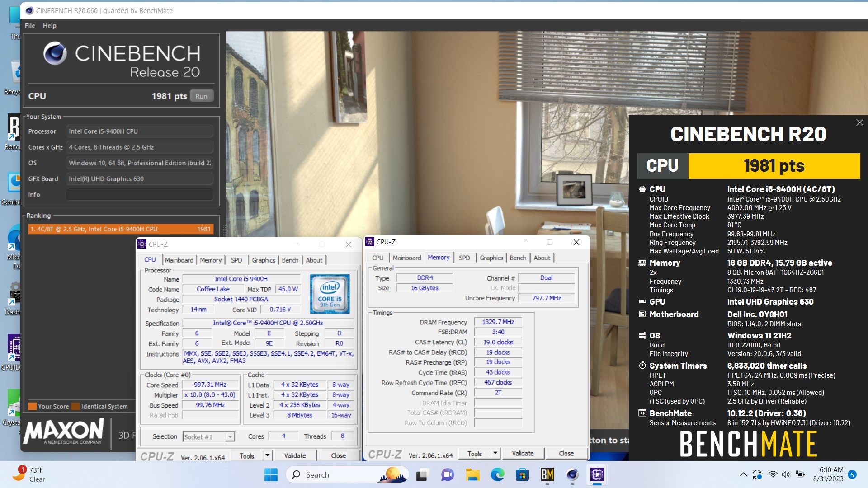Image resolution: width=868 pixels, height=488 pixels.
Task: Click the Cinebench logo icon in header
Action: (55, 53)
